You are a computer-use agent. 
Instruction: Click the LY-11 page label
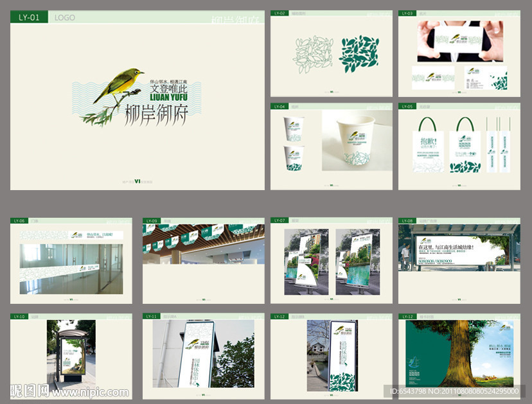click(152, 316)
